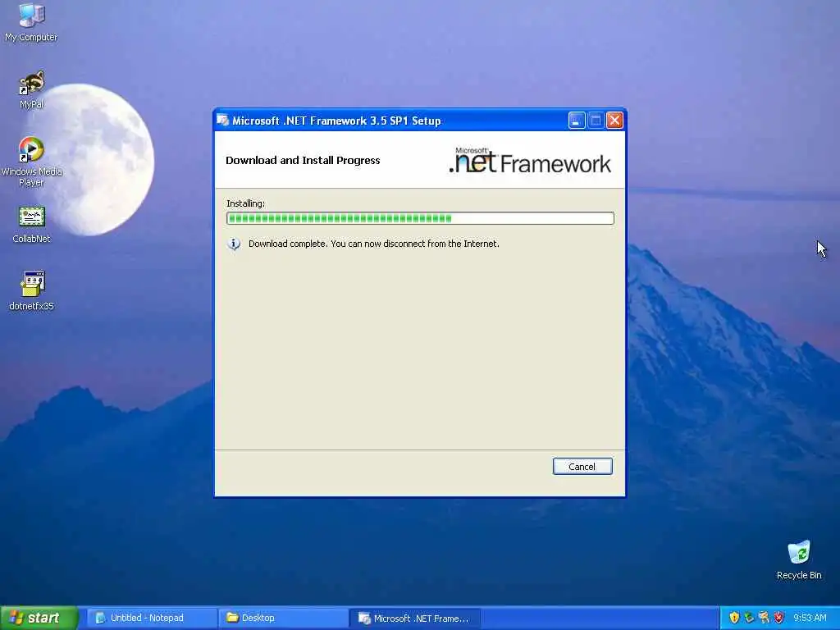840x630 pixels.
Task: Click the info icon beside download complete message
Action: [234, 244]
